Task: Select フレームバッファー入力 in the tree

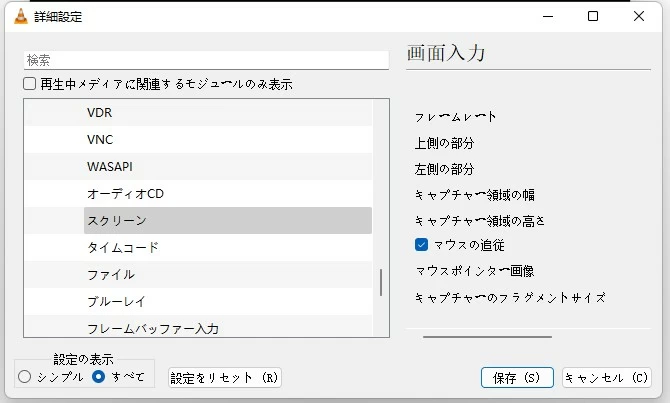Action: pyautogui.click(x=152, y=328)
